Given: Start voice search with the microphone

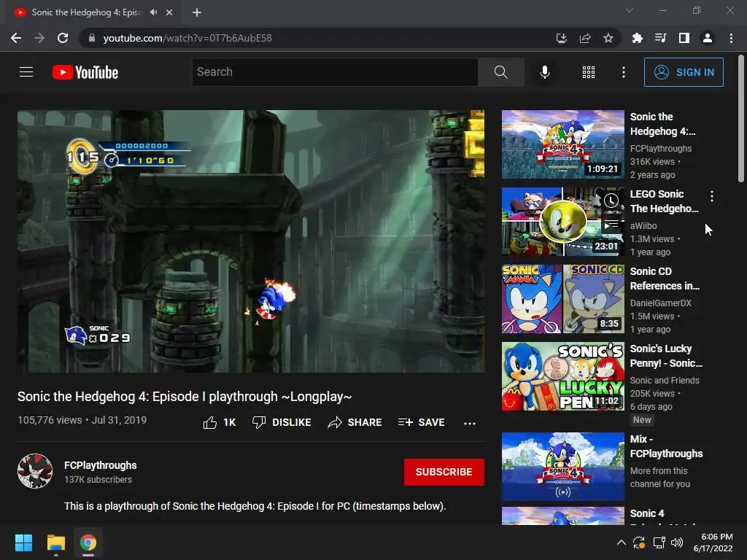Looking at the screenshot, I should click(544, 72).
